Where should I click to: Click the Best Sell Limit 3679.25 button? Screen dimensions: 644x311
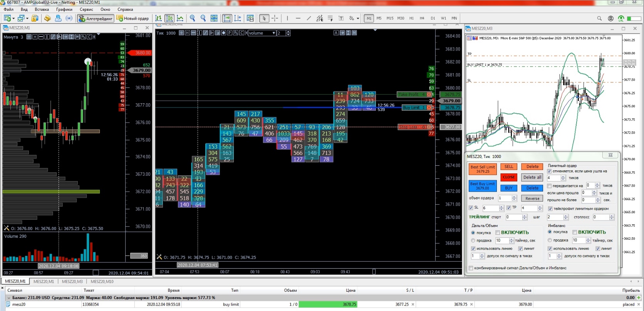(x=483, y=169)
